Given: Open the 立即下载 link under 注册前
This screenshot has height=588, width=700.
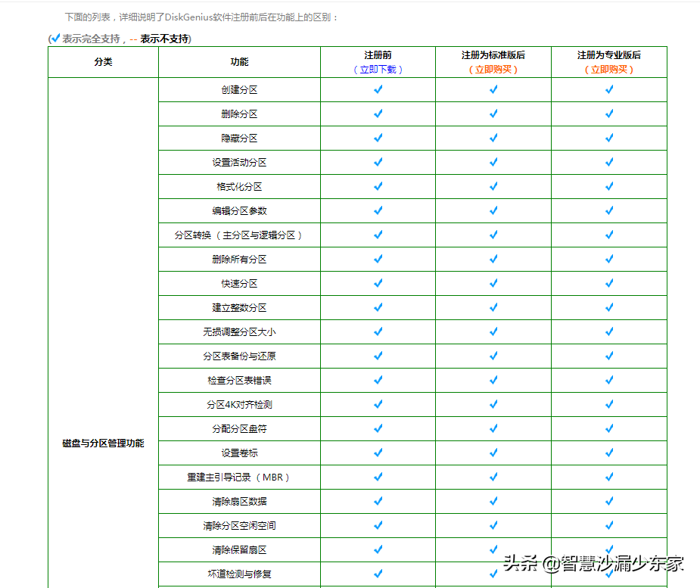Looking at the screenshot, I should tap(378, 70).
